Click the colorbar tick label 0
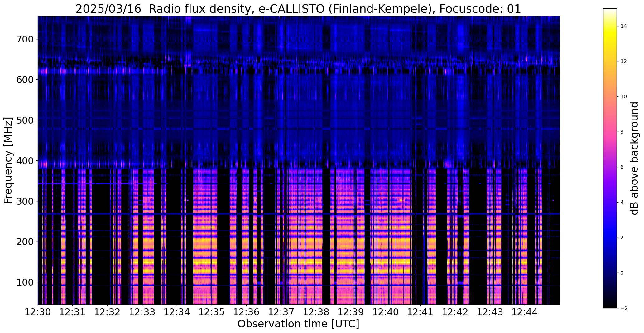 (622, 273)
